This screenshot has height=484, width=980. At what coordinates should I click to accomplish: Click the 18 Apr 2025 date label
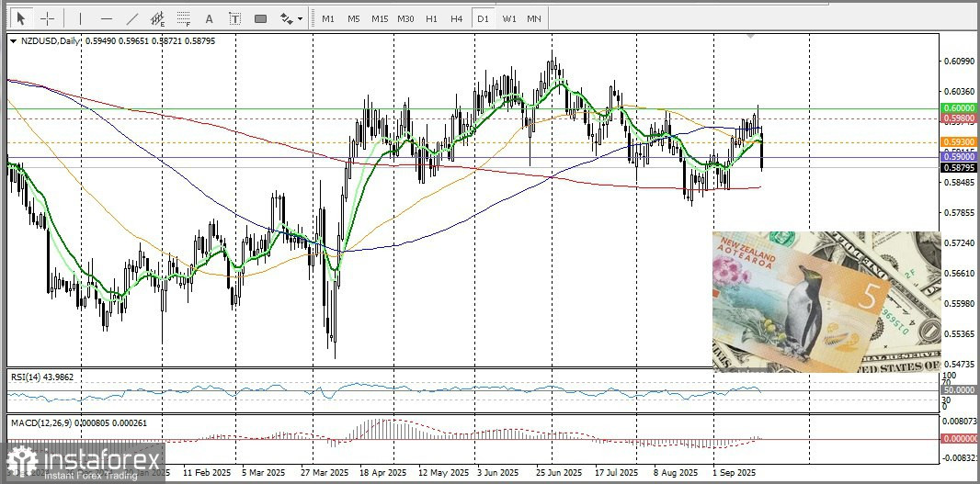point(382,473)
